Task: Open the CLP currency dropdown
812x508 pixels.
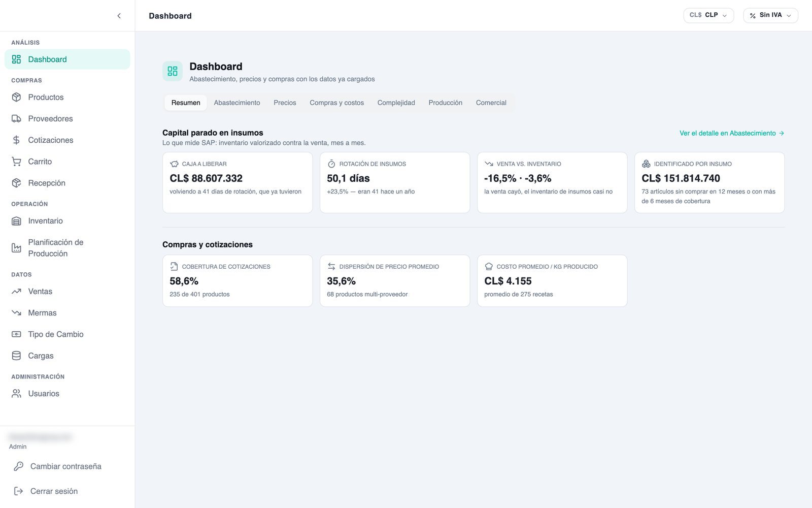Action: pos(708,15)
